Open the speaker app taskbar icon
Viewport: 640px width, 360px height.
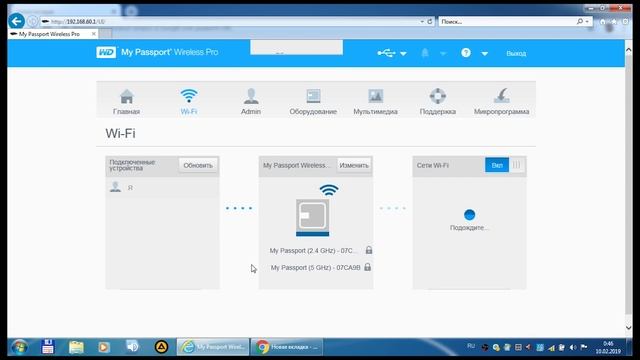[132, 347]
